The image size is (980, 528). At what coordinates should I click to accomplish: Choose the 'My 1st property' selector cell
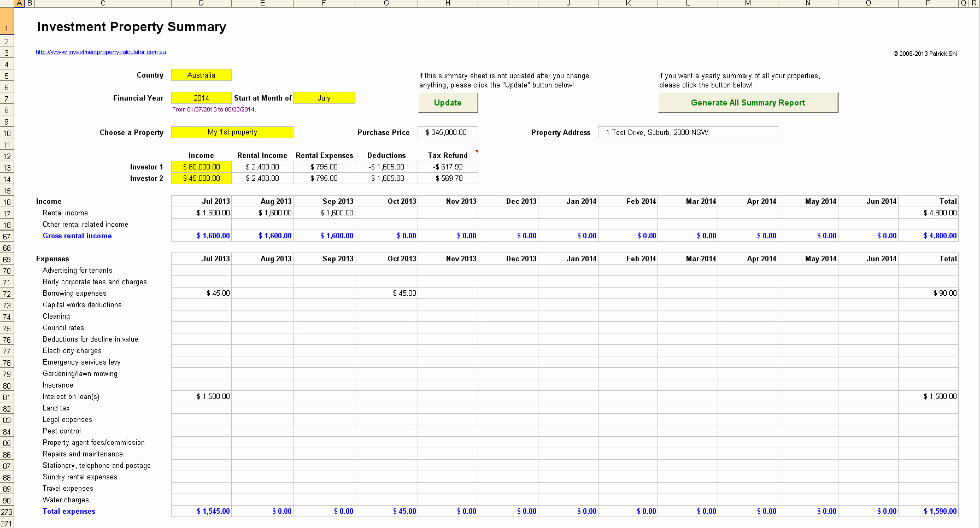pyautogui.click(x=232, y=132)
